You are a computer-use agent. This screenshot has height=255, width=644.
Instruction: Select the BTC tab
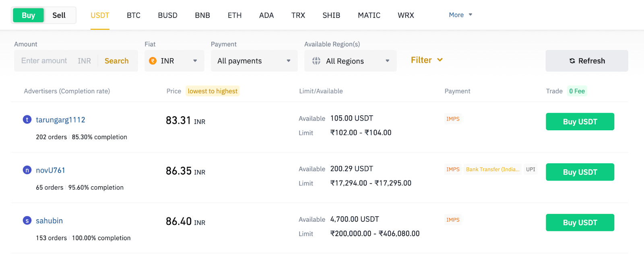click(x=134, y=15)
